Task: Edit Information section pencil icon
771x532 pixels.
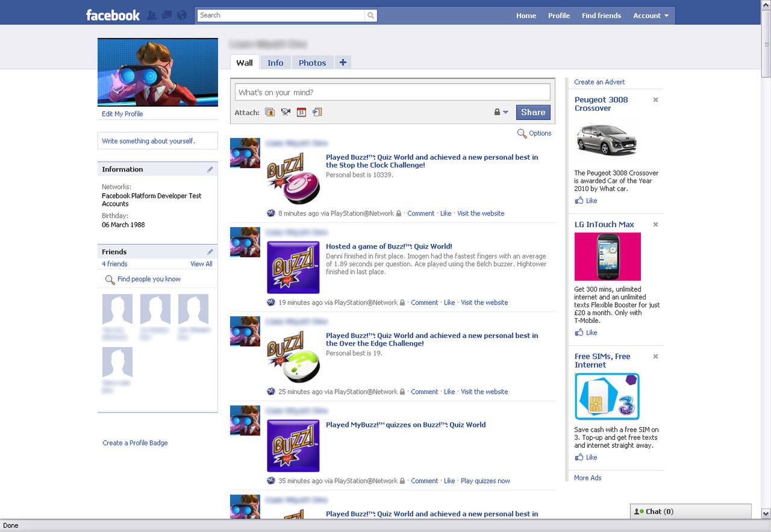Action: pyautogui.click(x=210, y=169)
